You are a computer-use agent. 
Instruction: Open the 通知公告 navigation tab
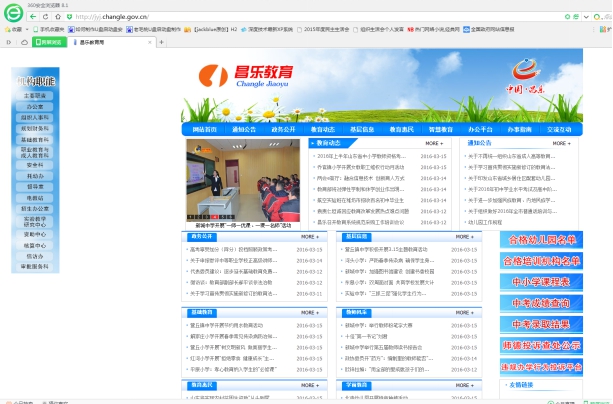[x=244, y=129]
